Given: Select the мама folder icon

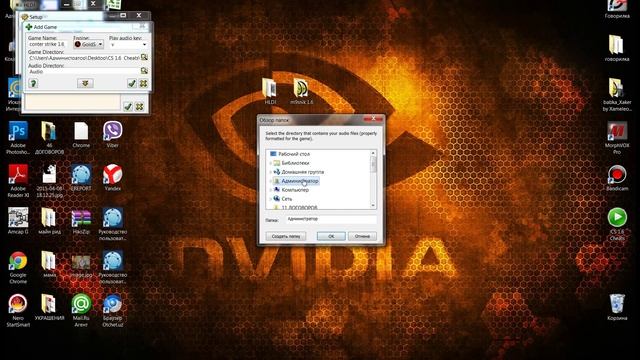Looking at the screenshot, I should [x=49, y=264].
